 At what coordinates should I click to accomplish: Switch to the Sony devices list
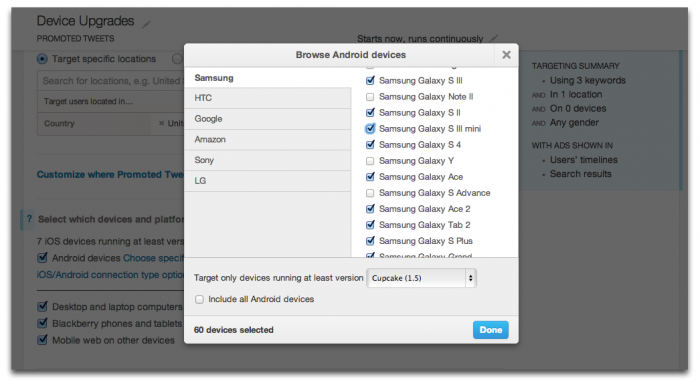point(268,160)
